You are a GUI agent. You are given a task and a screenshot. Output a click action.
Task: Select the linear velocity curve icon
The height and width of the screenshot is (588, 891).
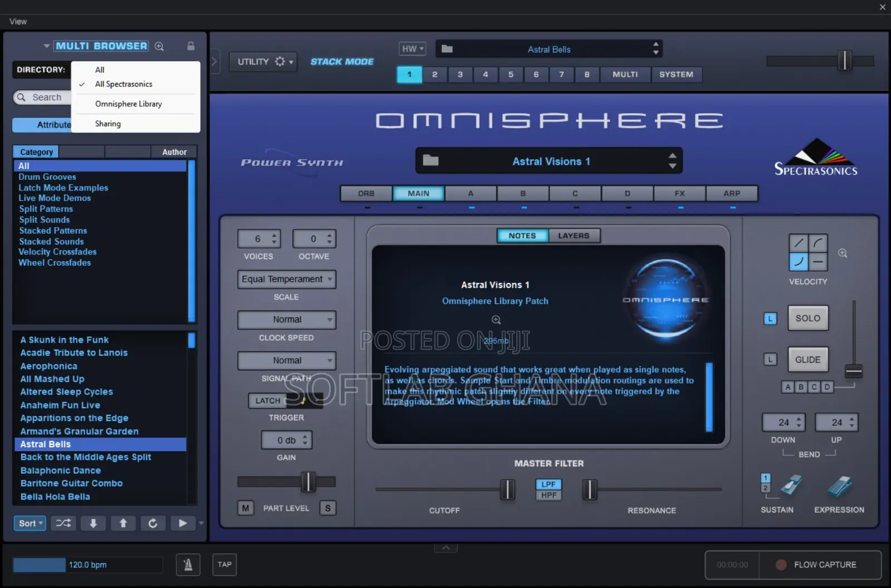click(x=799, y=243)
